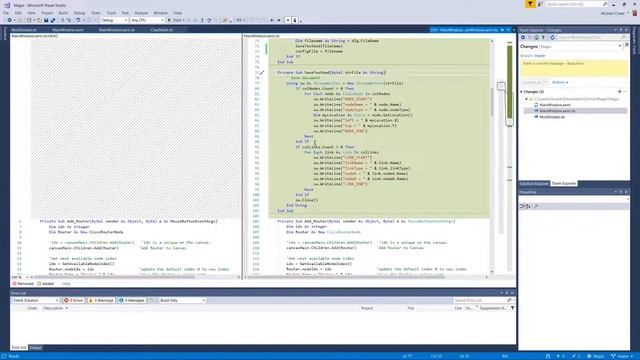
Task: Click the master branch indicator in status bar
Action: 622,356
